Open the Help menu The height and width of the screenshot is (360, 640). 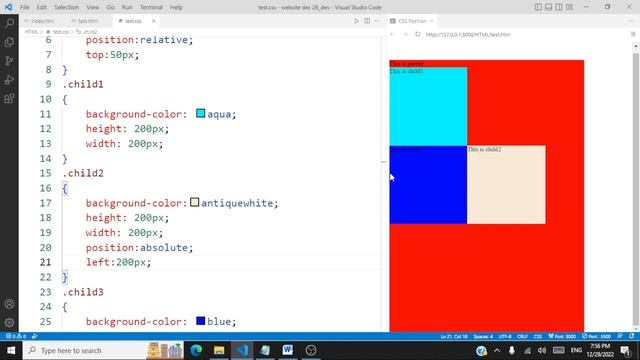[176, 7]
